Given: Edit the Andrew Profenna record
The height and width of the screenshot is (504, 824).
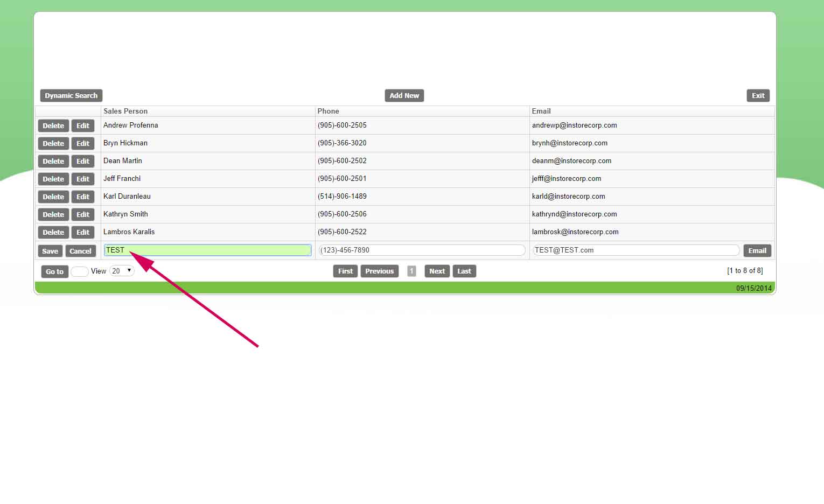Looking at the screenshot, I should point(83,126).
